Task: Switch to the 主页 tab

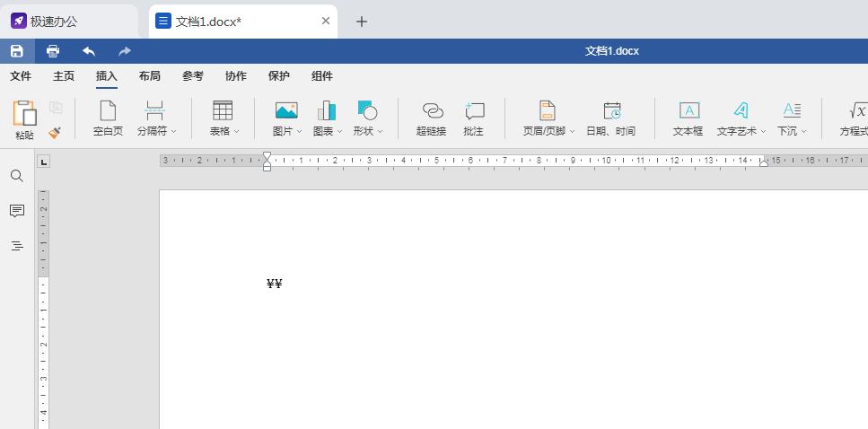Action: click(x=64, y=76)
